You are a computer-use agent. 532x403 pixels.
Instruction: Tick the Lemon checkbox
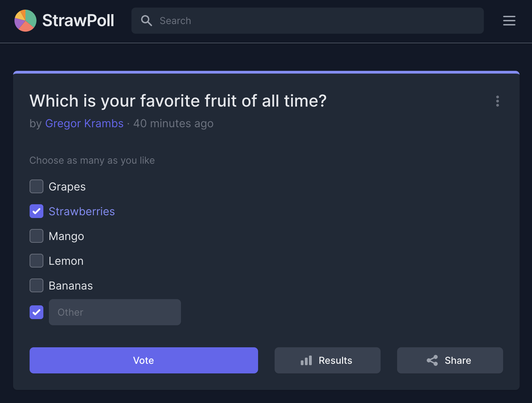[36, 261]
